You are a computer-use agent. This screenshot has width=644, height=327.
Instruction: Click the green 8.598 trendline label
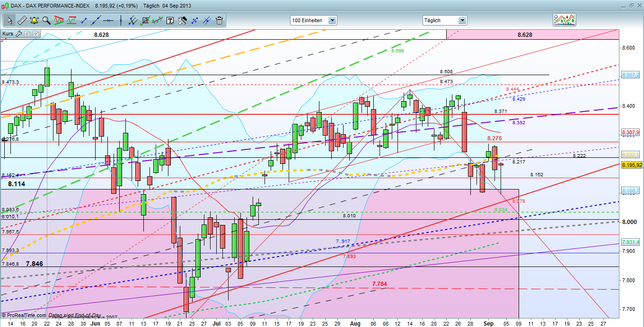point(397,50)
